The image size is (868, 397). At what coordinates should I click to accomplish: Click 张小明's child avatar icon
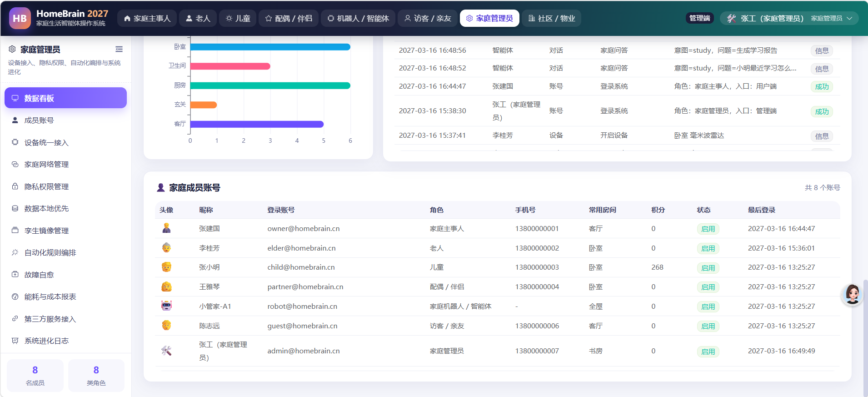[166, 267]
